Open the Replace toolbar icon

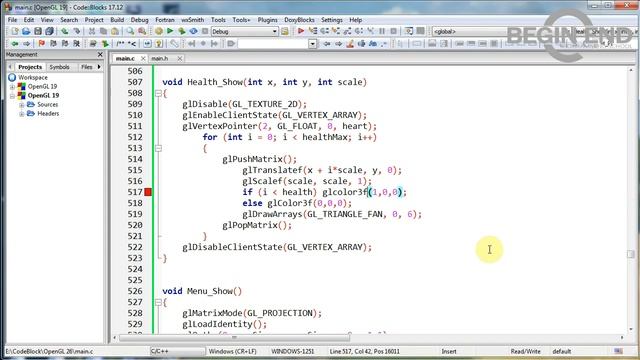(142, 31)
